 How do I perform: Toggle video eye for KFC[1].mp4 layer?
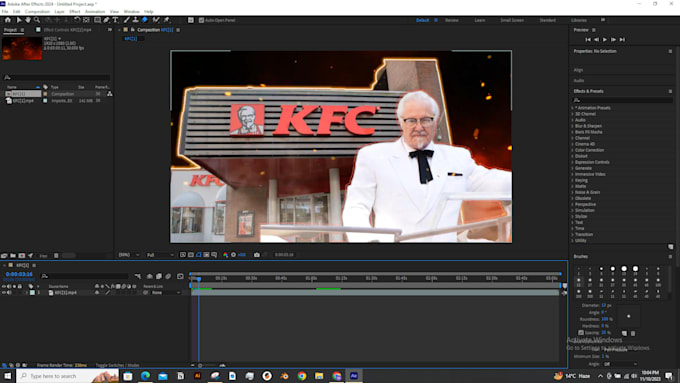tap(4, 293)
